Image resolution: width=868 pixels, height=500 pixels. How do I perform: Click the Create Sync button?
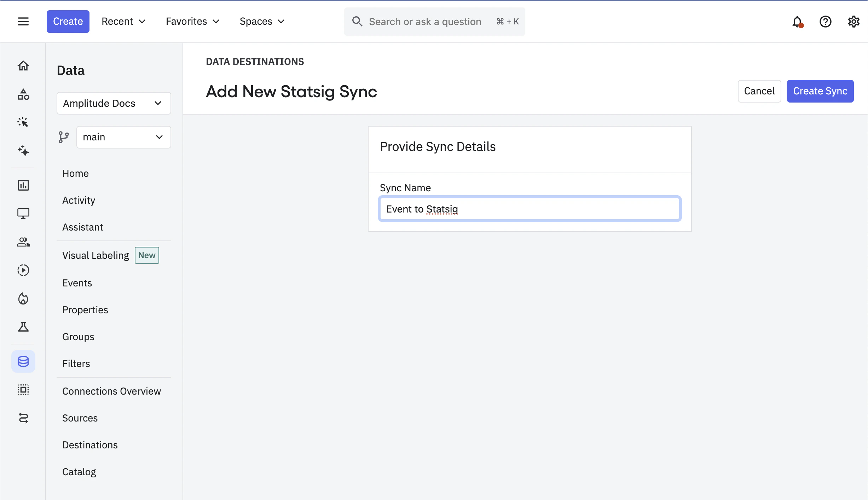820,91
